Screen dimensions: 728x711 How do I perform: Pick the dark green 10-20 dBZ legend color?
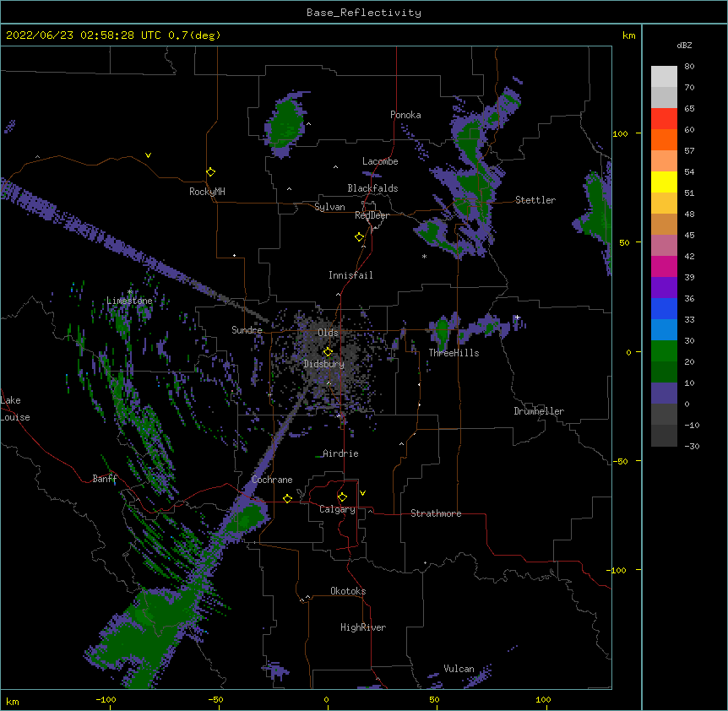click(664, 372)
